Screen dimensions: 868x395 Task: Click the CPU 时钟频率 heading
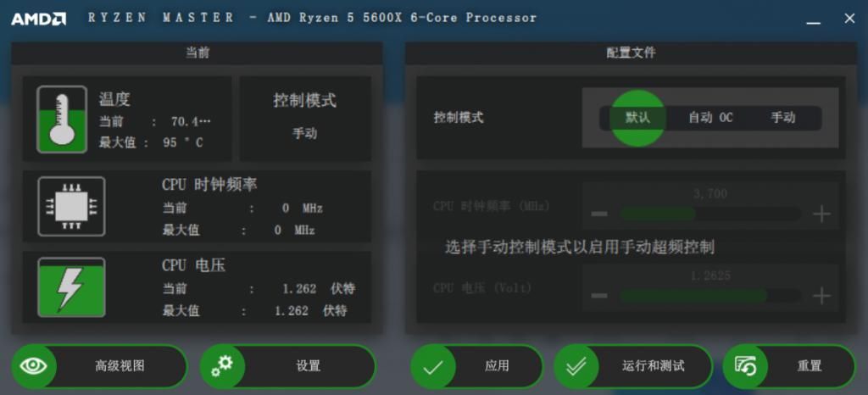pos(209,185)
